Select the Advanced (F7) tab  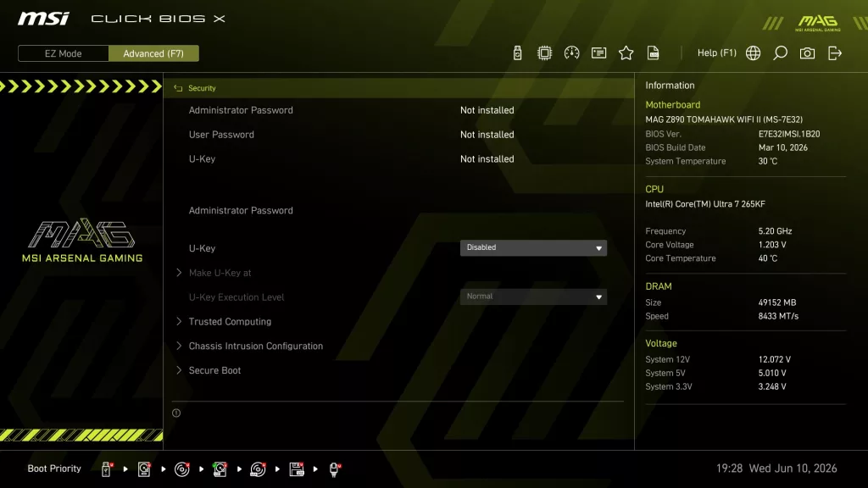point(153,53)
